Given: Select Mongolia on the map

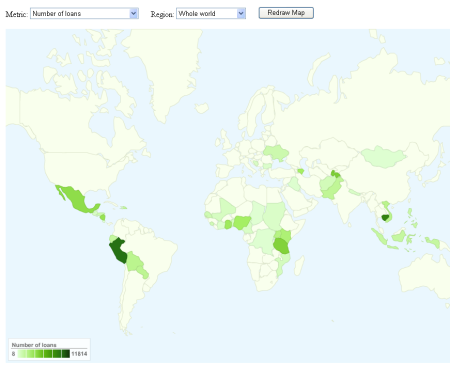Looking at the screenshot, I should coord(383,156).
